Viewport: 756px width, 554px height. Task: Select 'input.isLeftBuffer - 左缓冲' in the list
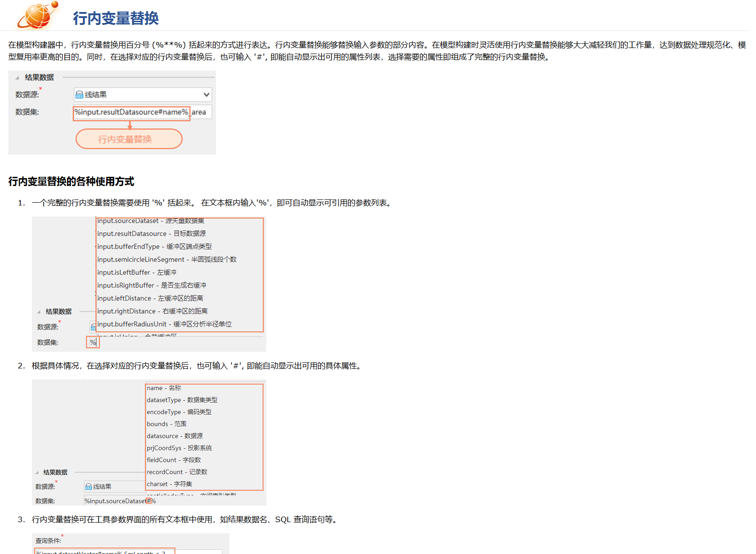tap(137, 272)
